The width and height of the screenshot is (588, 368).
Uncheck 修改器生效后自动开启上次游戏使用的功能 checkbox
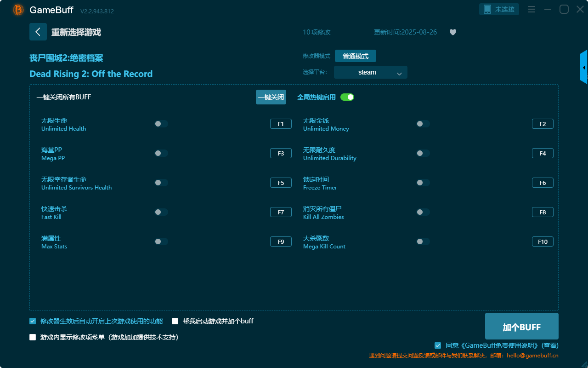coord(33,321)
